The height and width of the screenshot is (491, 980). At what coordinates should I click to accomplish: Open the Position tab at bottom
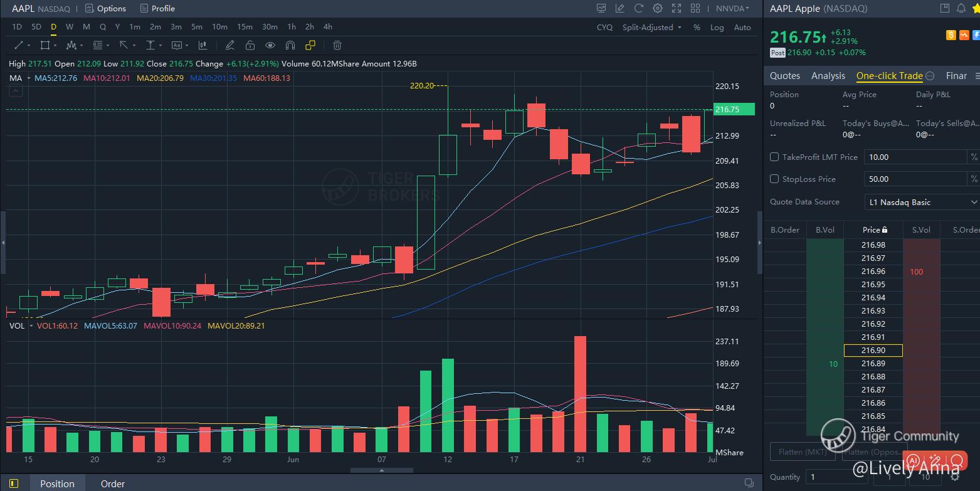(x=57, y=483)
